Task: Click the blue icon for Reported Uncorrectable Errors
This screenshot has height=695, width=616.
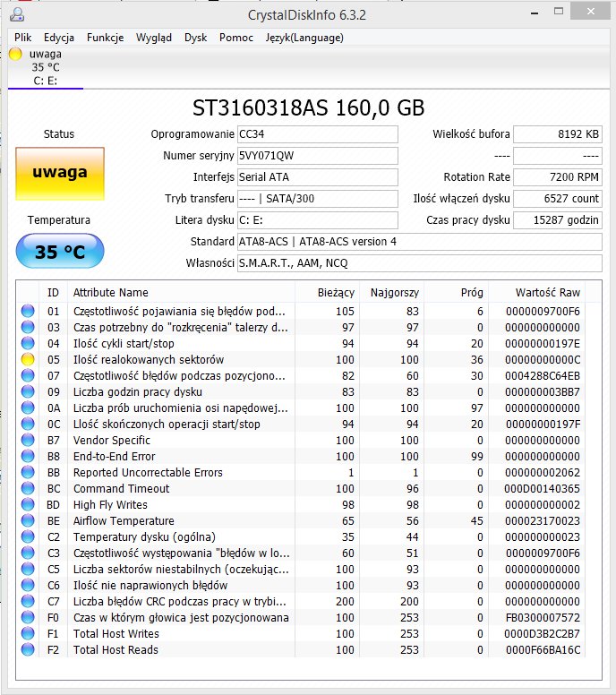Action: coord(28,473)
